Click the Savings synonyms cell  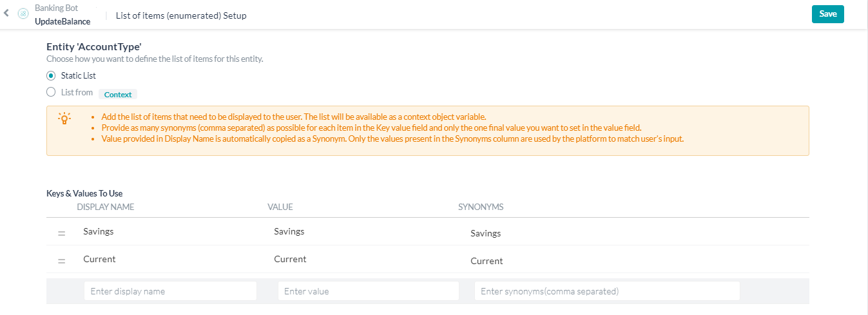click(x=486, y=233)
